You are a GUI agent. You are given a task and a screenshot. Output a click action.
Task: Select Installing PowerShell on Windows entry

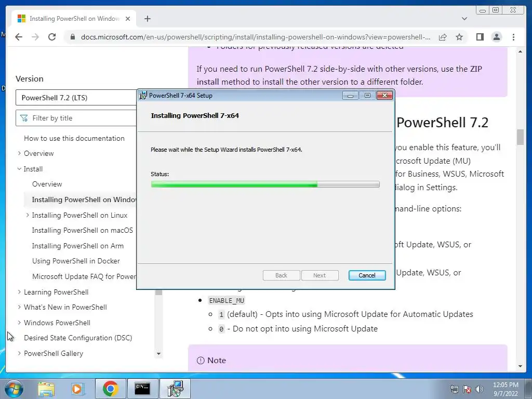click(x=80, y=199)
